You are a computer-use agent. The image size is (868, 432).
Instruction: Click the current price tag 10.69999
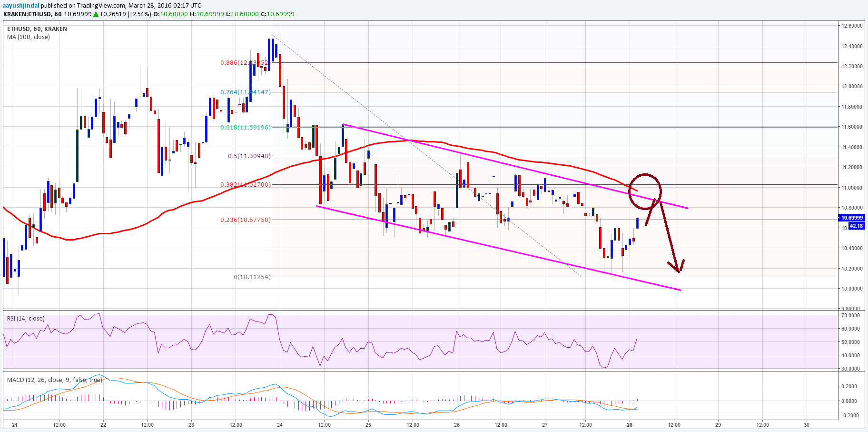851,218
